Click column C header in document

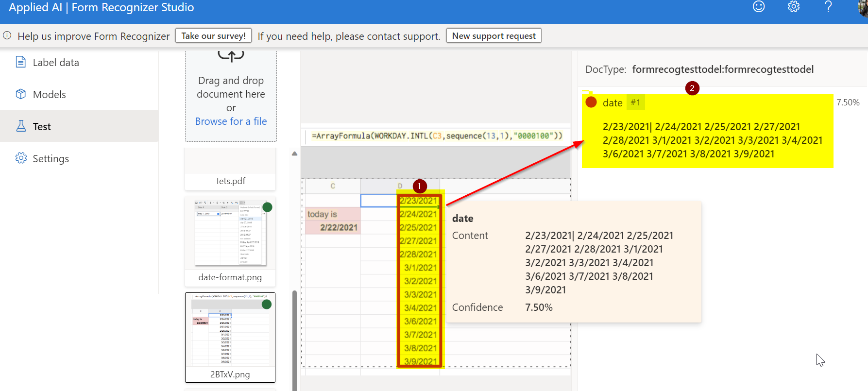coord(333,186)
